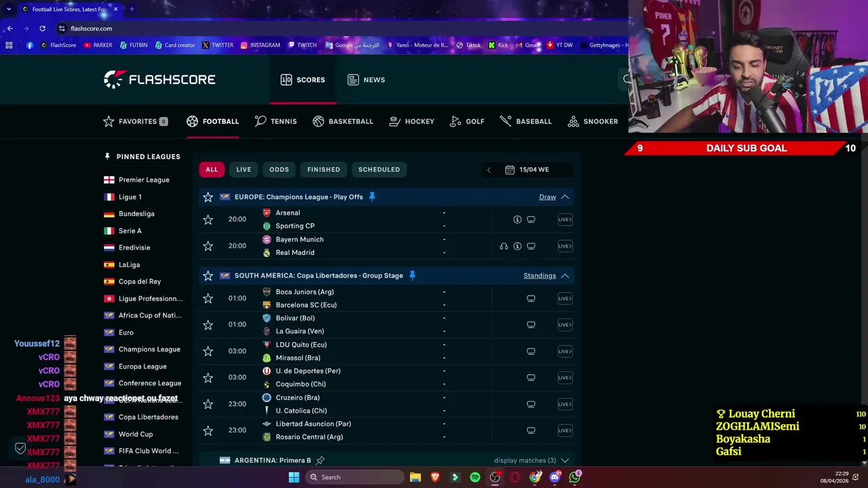This screenshot has width=868, height=488.
Task: Select Basketball sport menu
Action: [343, 121]
